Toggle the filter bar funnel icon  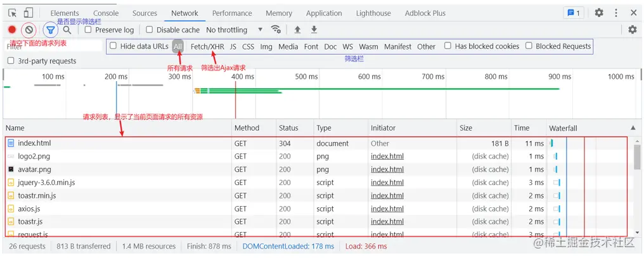click(x=51, y=30)
